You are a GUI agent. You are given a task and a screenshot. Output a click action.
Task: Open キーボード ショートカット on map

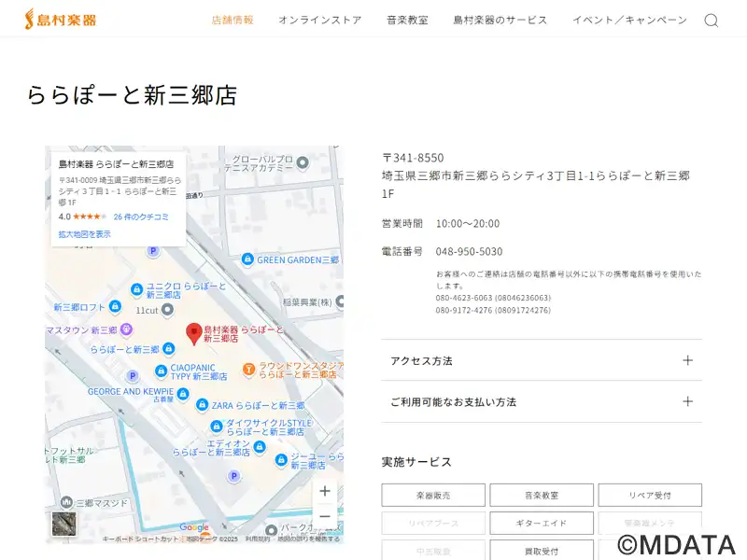click(139, 539)
